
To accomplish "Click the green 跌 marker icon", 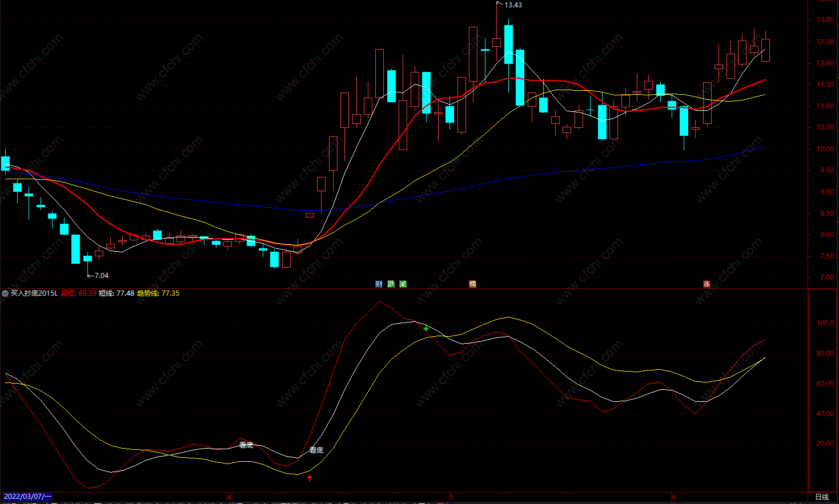I will pos(391,284).
